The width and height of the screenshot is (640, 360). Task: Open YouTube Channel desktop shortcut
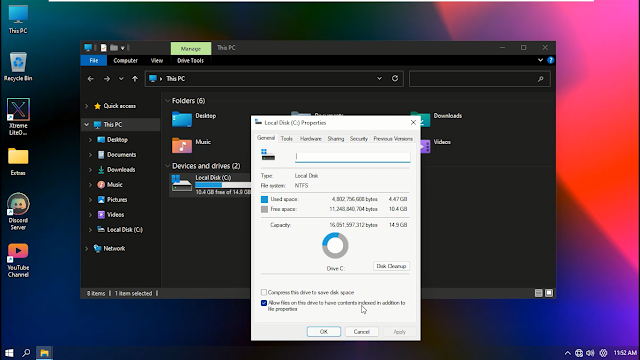18,260
